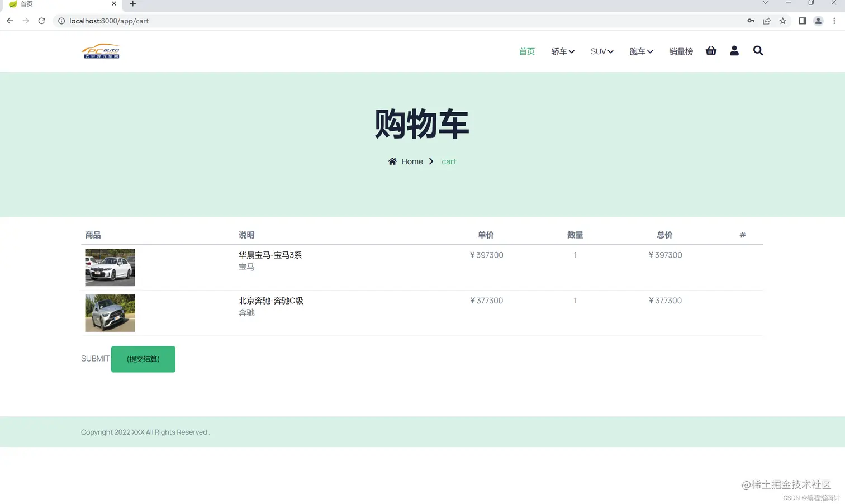
Task: Click the search magnifier icon in navbar
Action: coord(758,51)
